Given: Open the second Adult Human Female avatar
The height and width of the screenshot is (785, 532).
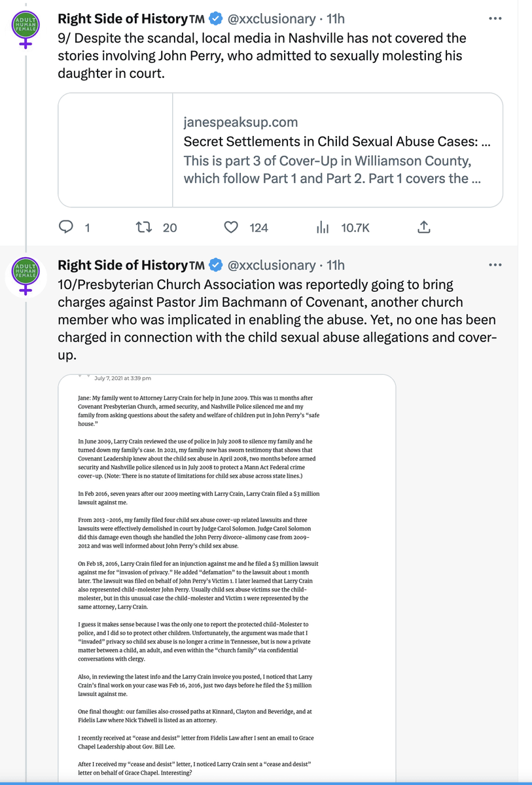Looking at the screenshot, I should (x=26, y=274).
